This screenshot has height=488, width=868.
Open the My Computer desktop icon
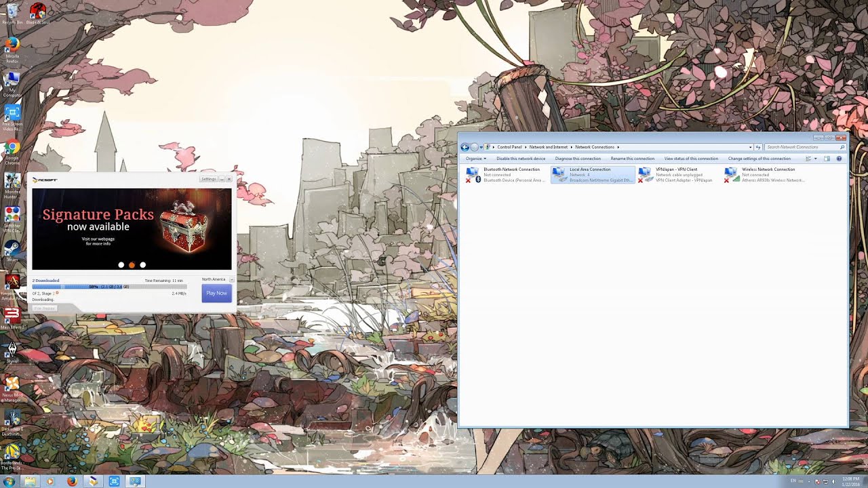[12, 84]
